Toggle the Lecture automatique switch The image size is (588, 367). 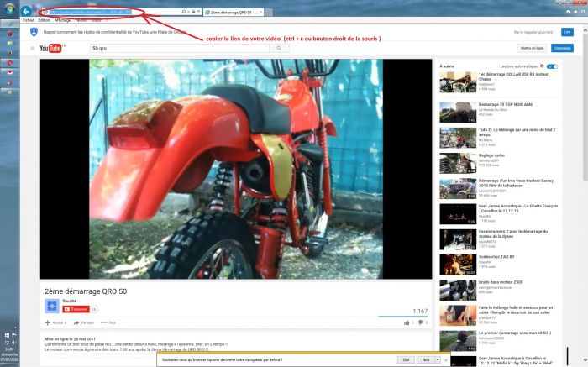click(552, 66)
